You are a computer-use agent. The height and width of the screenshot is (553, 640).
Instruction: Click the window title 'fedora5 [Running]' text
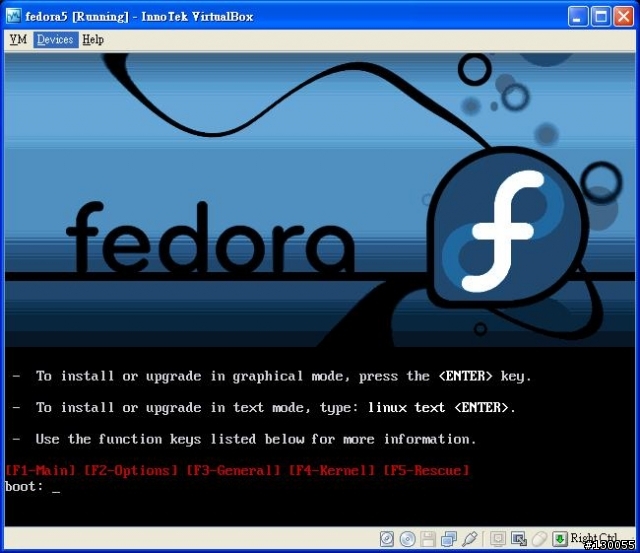77,17
